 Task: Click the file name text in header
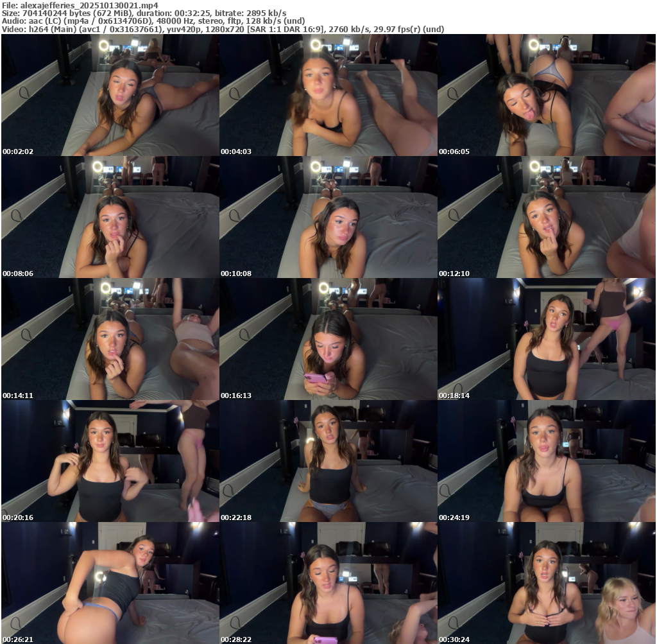point(80,5)
